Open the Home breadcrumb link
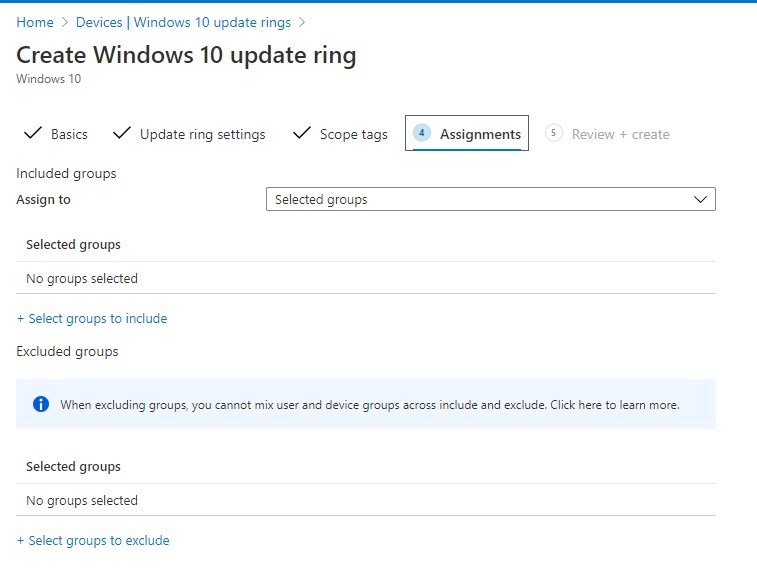Viewport: 757px width, 584px height. pyautogui.click(x=35, y=22)
